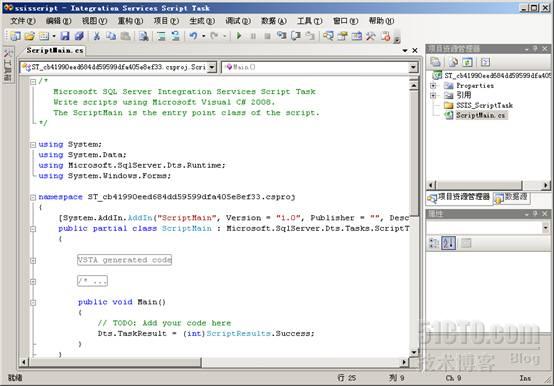
Task: Open the 编辑(E) menu
Action: tap(59, 21)
